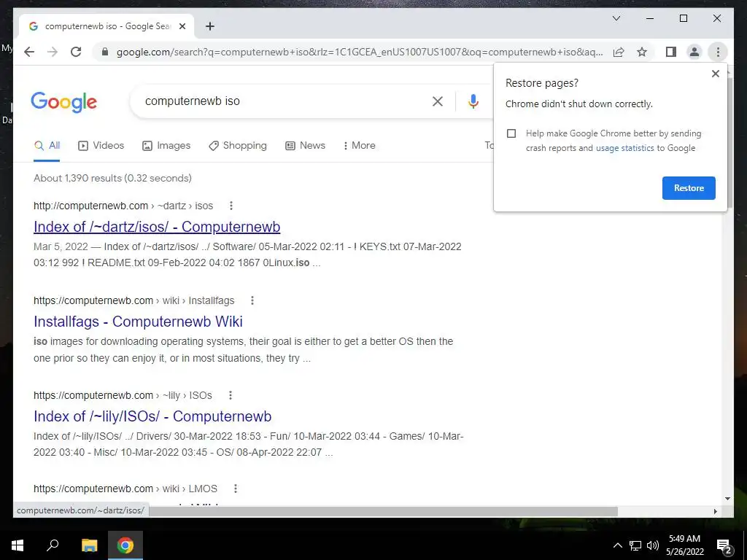Click the Restore button

pos(689,188)
